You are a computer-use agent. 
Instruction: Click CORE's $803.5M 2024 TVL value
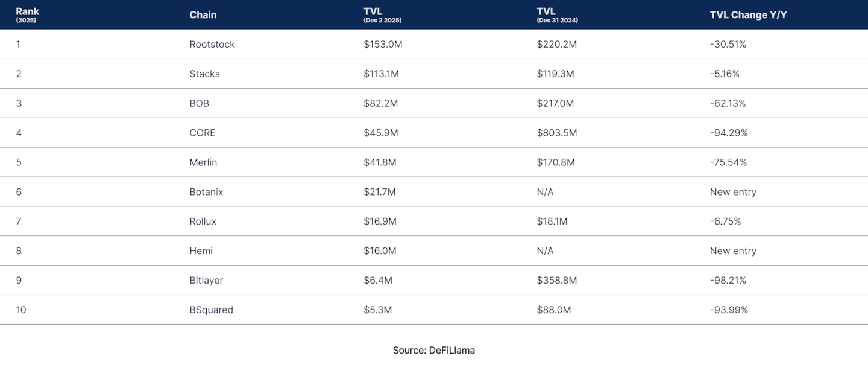pos(557,133)
